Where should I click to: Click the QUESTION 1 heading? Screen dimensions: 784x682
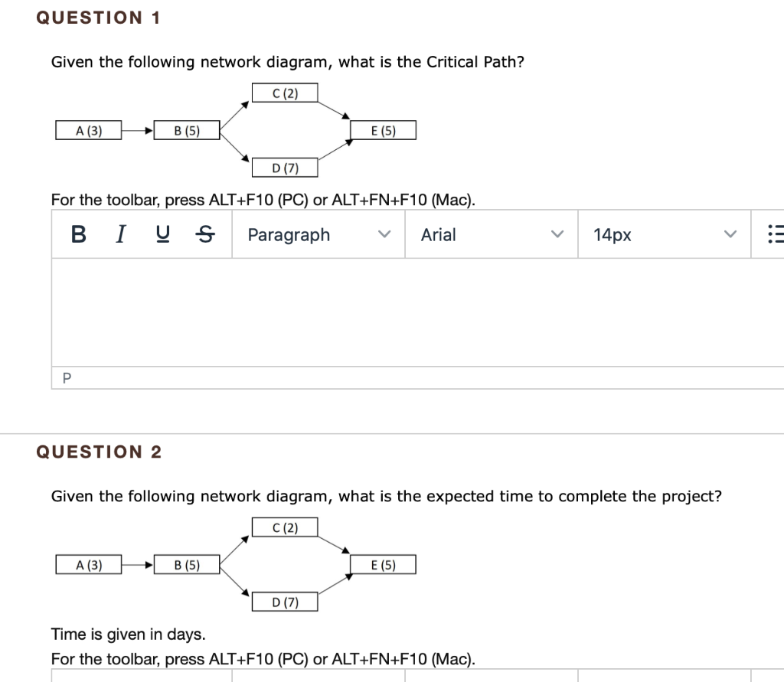tap(98, 17)
